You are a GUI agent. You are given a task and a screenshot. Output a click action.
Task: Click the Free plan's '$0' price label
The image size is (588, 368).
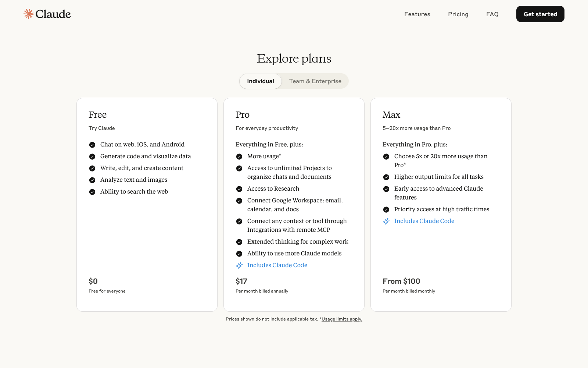pos(93,281)
